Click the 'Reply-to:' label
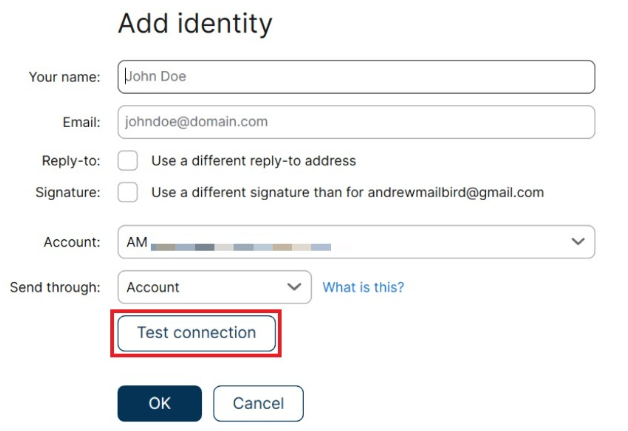This screenshot has width=628, height=431. coord(71,161)
